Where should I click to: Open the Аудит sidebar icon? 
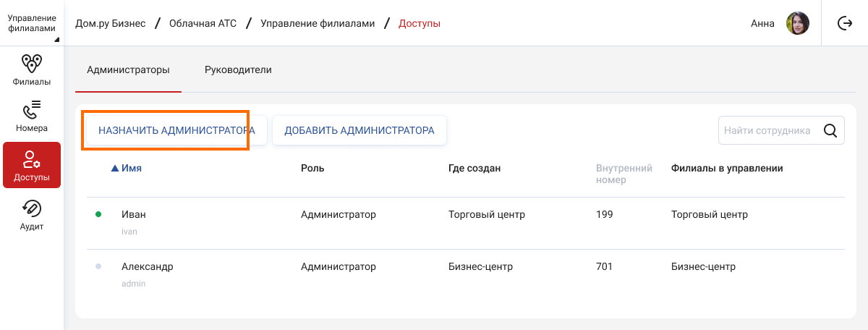pyautogui.click(x=32, y=208)
